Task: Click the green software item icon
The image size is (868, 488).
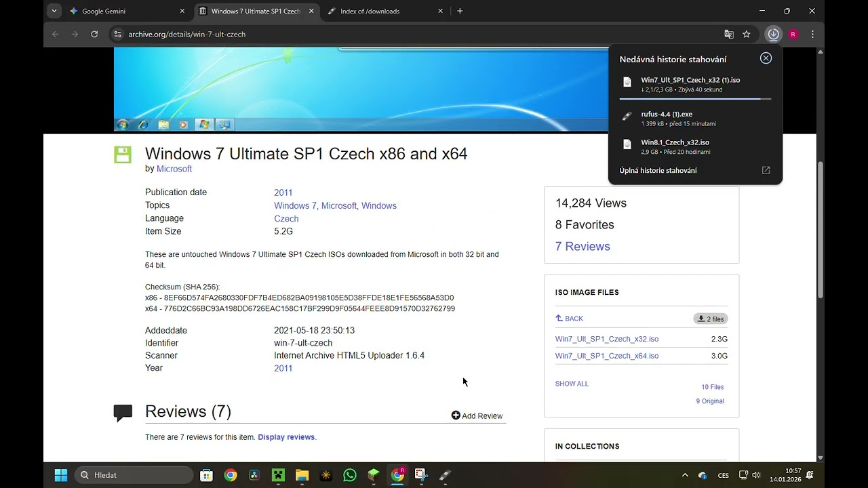Action: tap(123, 155)
